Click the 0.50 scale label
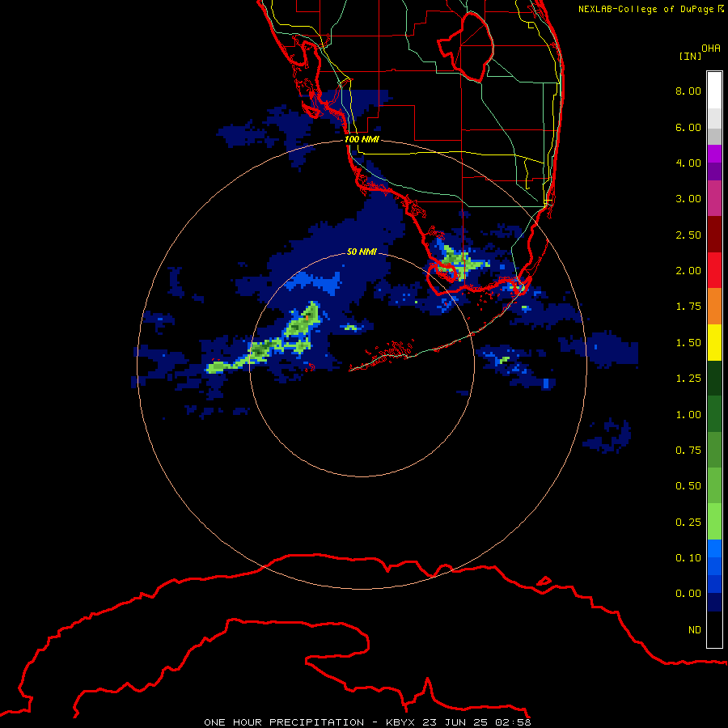Screen dimensions: 728x728 (x=688, y=486)
